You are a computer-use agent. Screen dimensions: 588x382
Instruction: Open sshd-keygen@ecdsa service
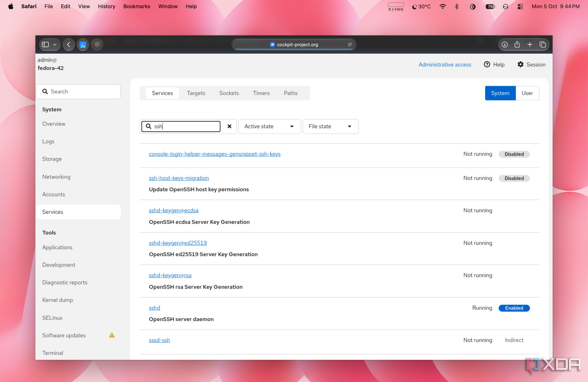point(173,210)
